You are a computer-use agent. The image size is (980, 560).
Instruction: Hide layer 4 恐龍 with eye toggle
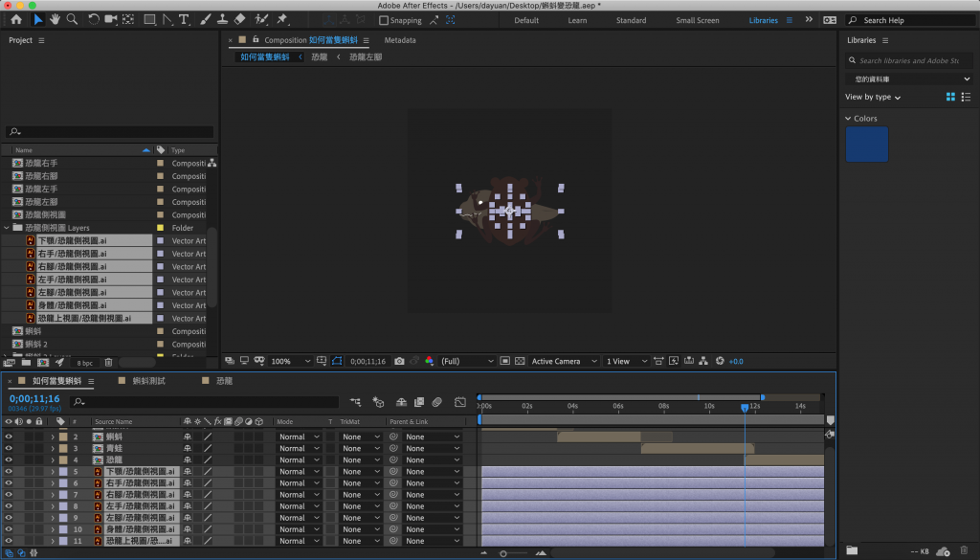point(9,460)
